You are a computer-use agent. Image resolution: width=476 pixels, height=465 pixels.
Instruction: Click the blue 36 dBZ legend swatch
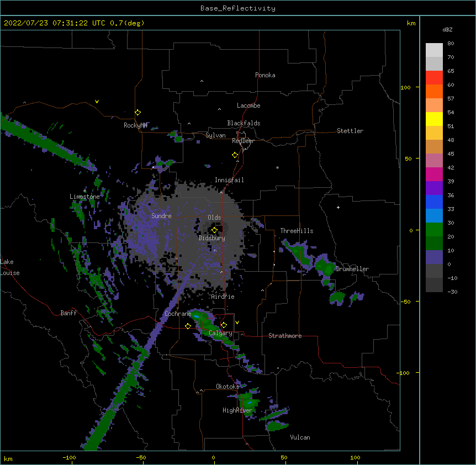(434, 202)
